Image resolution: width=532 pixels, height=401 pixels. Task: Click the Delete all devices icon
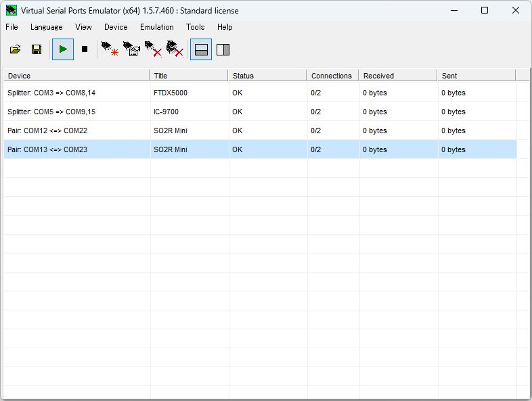tap(175, 49)
